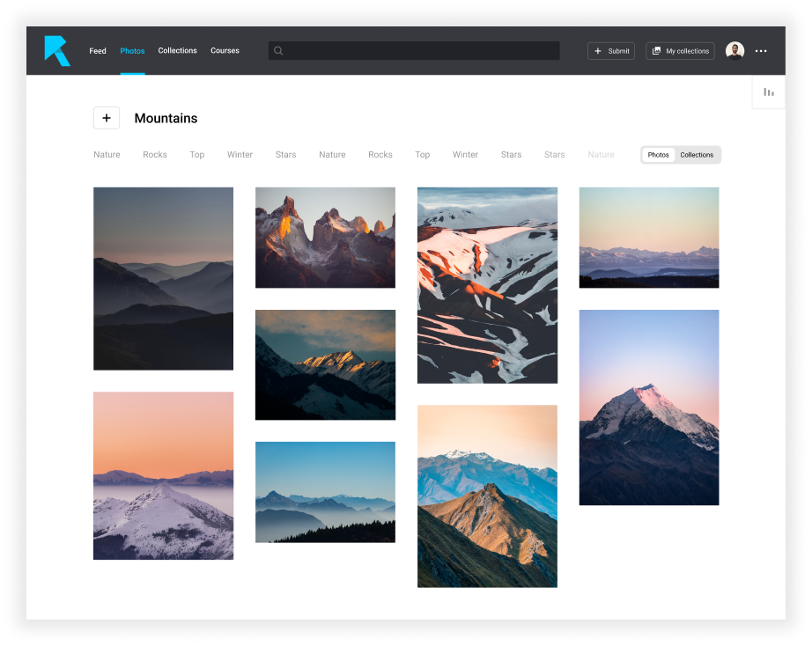Filter by the first Winter tag
This screenshot has height=646, width=812.
click(240, 155)
